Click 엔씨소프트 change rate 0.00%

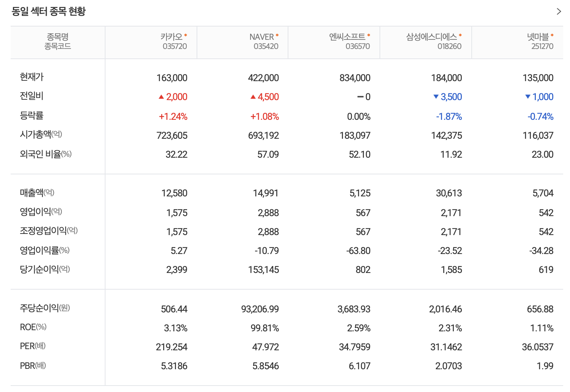coord(359,116)
